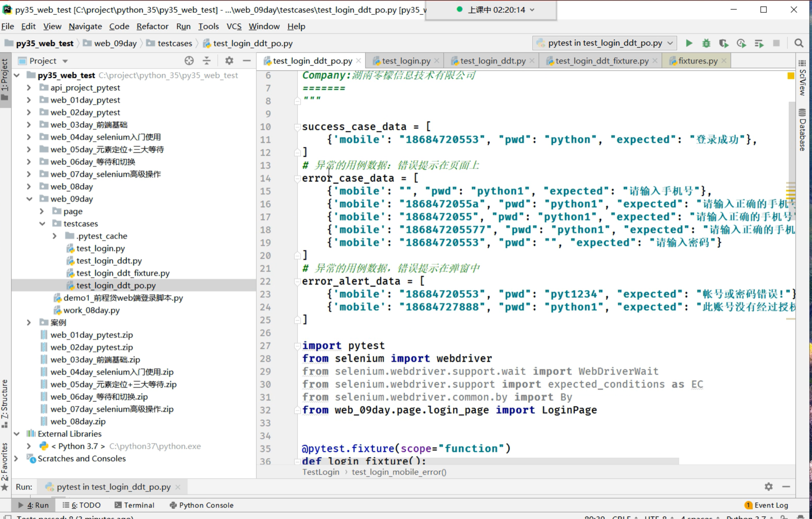Locate current file with the crosshair icon
The image size is (812, 519).
pos(189,61)
